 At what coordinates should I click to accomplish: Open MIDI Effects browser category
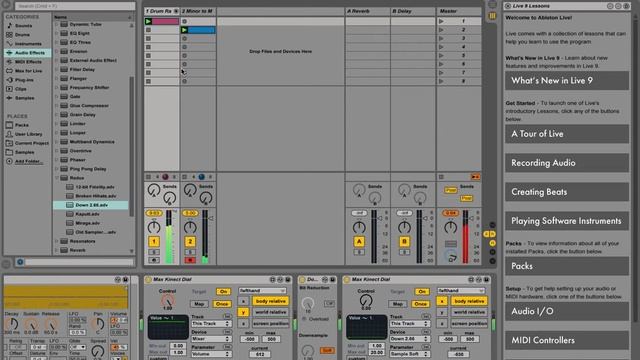click(x=28, y=62)
